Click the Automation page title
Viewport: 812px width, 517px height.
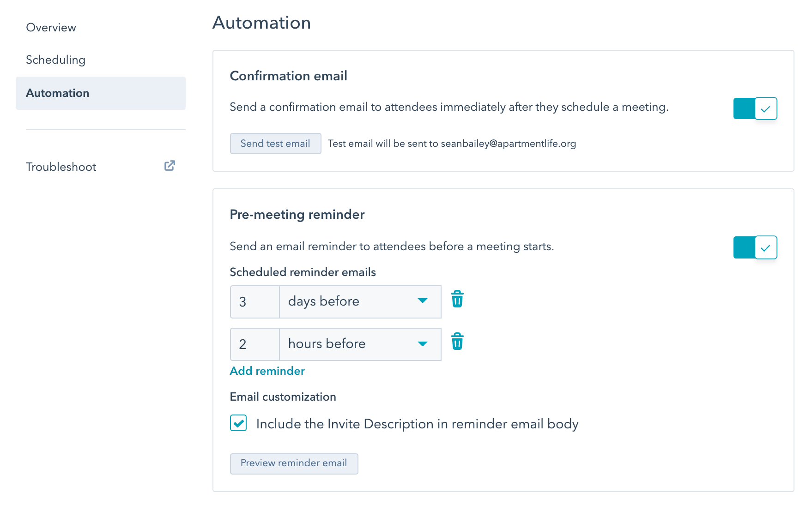point(261,23)
